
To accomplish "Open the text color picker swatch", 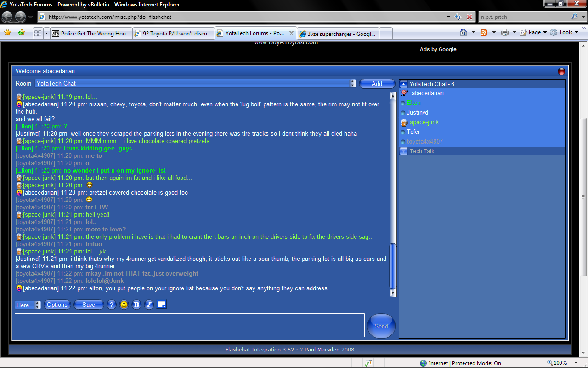I will point(161,304).
